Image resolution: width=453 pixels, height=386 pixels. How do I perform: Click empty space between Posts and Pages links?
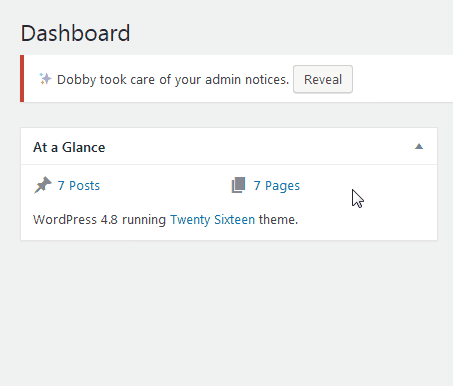pos(165,186)
